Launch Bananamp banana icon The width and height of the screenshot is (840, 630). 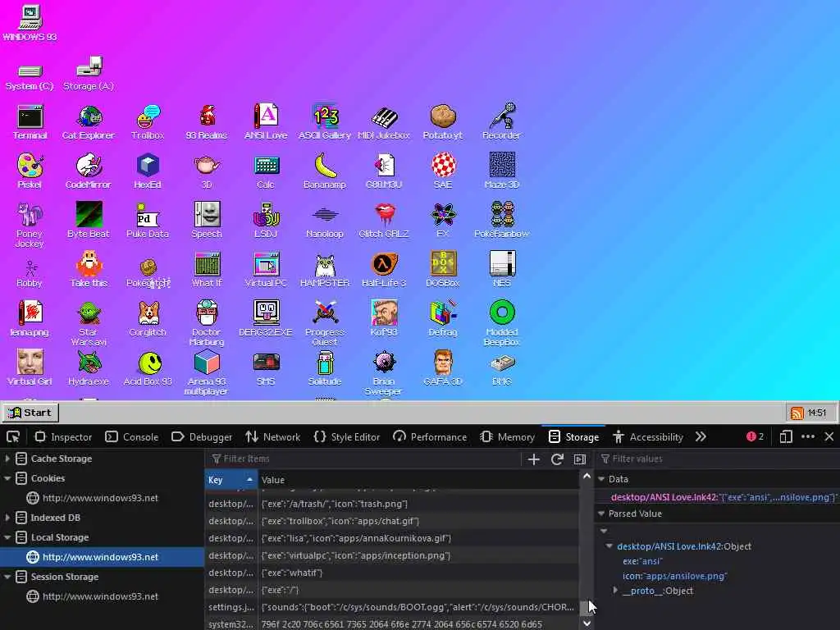[325, 171]
